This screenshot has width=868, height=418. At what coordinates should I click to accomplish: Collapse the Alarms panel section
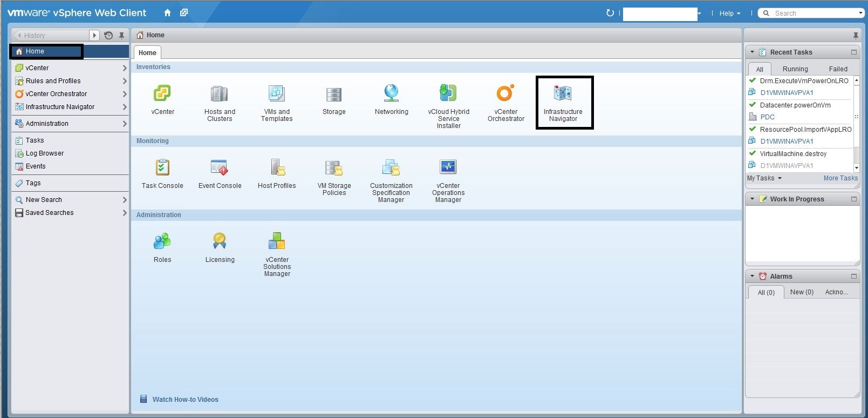pyautogui.click(x=752, y=276)
